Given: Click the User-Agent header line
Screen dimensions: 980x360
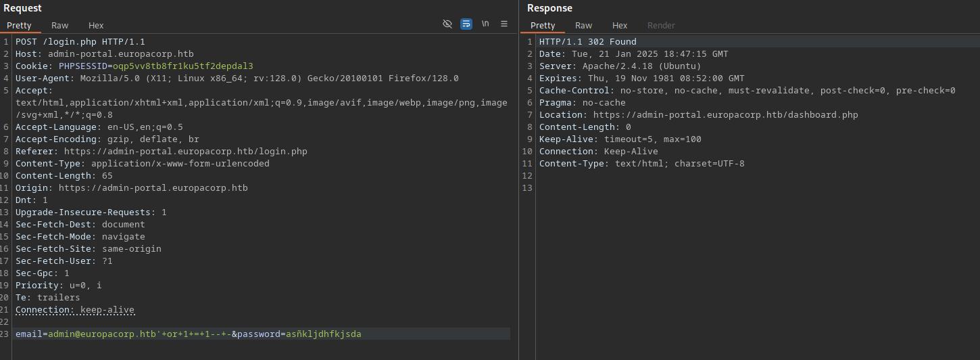Looking at the screenshot, I should point(237,78).
